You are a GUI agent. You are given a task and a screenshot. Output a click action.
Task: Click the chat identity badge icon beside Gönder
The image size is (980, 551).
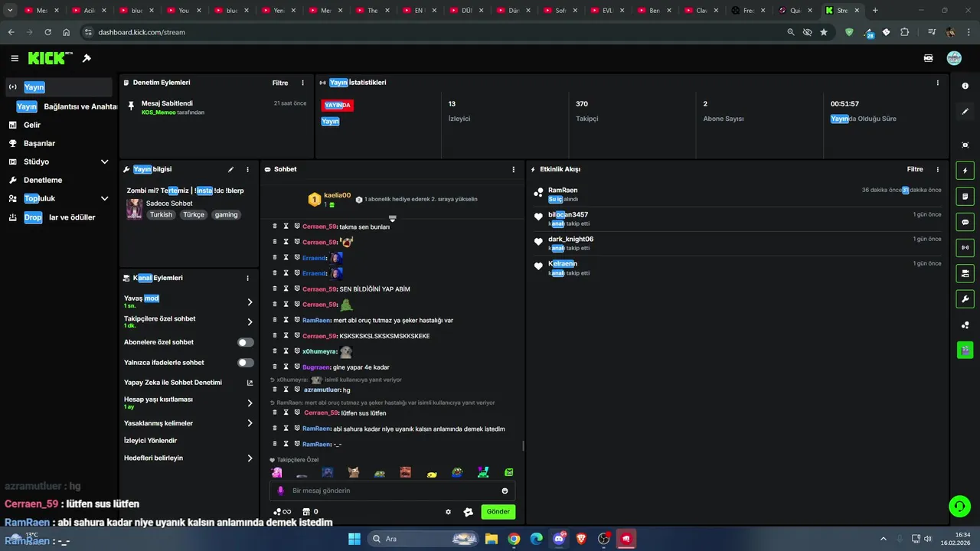pyautogui.click(x=469, y=512)
